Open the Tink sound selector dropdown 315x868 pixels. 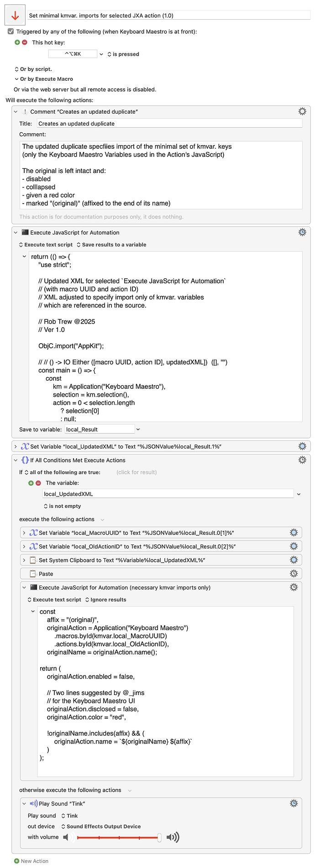(x=63, y=816)
